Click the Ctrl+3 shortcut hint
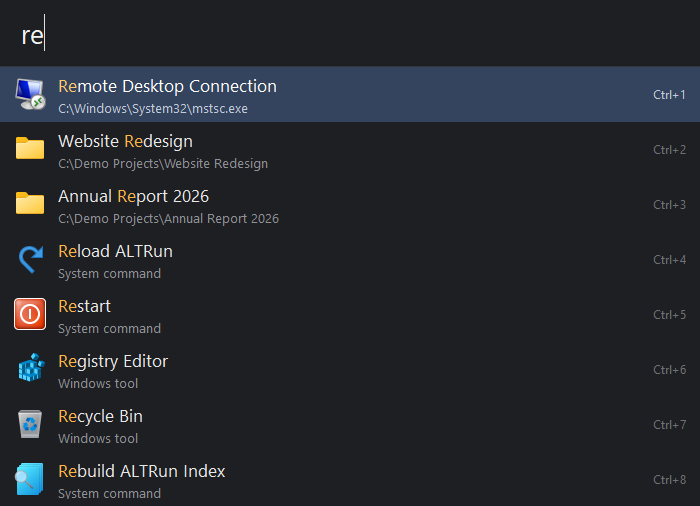This screenshot has height=506, width=700. [669, 205]
